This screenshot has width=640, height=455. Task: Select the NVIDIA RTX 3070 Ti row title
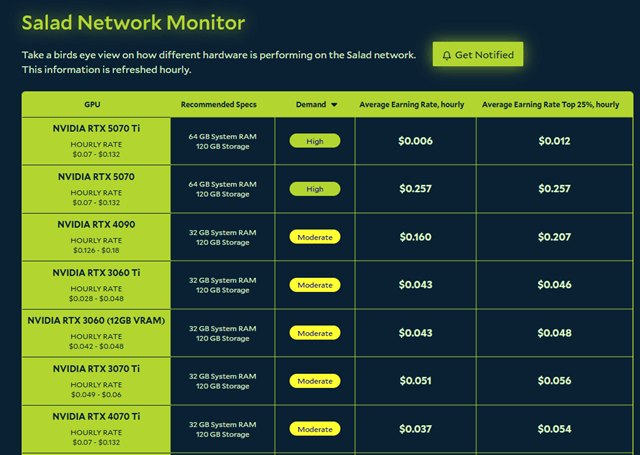pyautogui.click(x=96, y=368)
